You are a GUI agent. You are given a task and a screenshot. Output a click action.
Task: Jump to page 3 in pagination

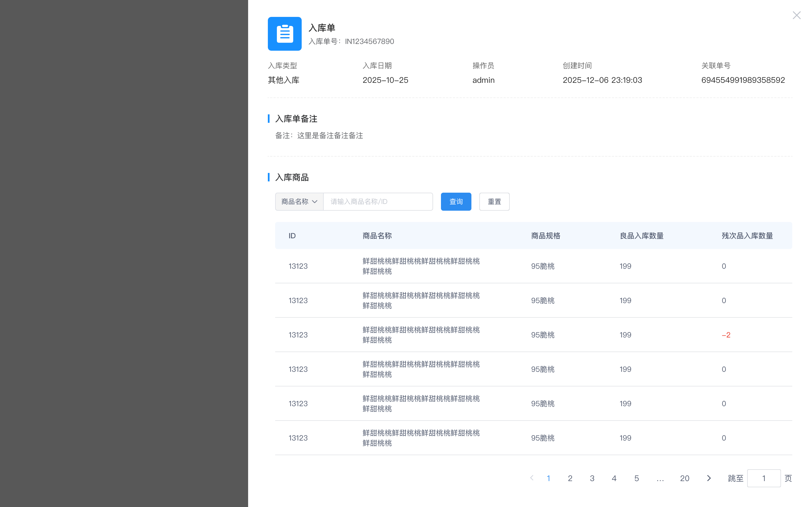[x=592, y=479]
